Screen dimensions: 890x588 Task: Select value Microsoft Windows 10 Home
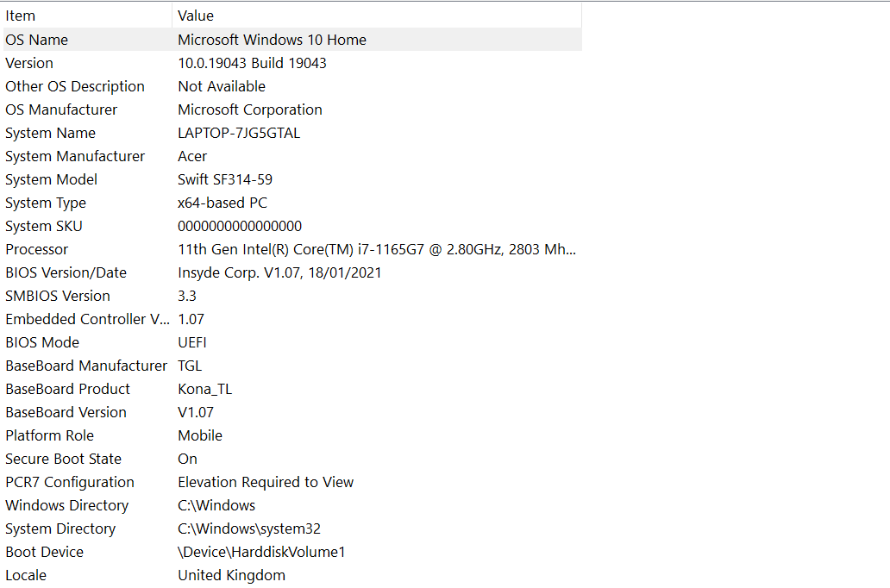272,40
